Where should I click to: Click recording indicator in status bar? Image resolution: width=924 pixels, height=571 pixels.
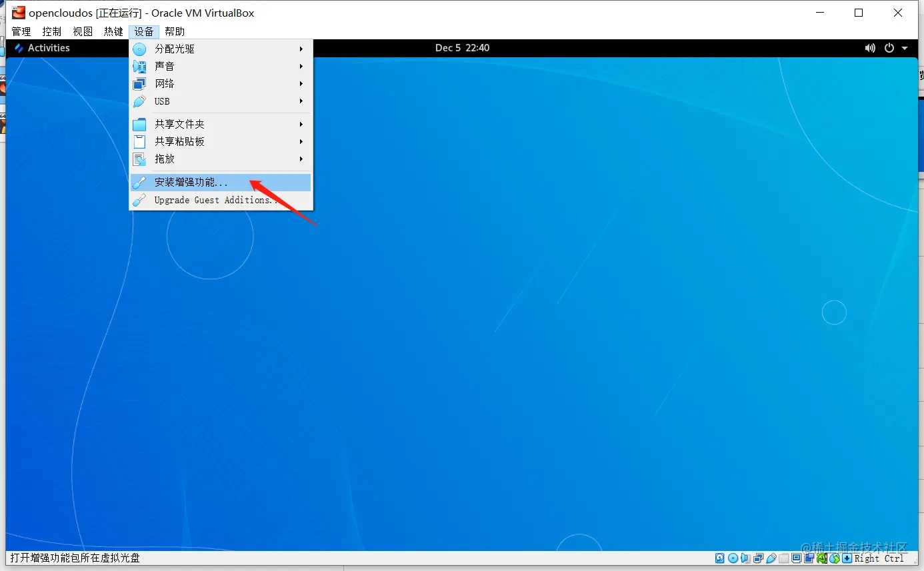809,558
